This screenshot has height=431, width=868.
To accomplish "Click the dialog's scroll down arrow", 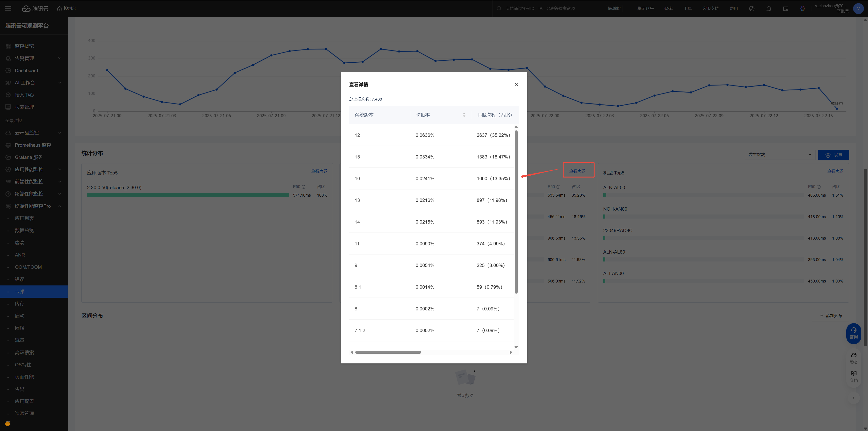I will 516,347.
